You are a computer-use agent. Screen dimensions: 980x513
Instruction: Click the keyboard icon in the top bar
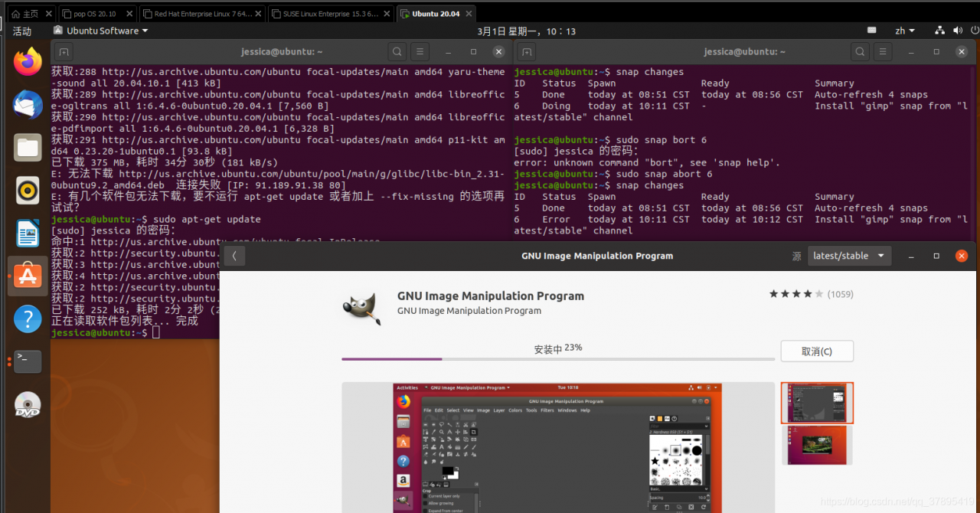(x=871, y=31)
